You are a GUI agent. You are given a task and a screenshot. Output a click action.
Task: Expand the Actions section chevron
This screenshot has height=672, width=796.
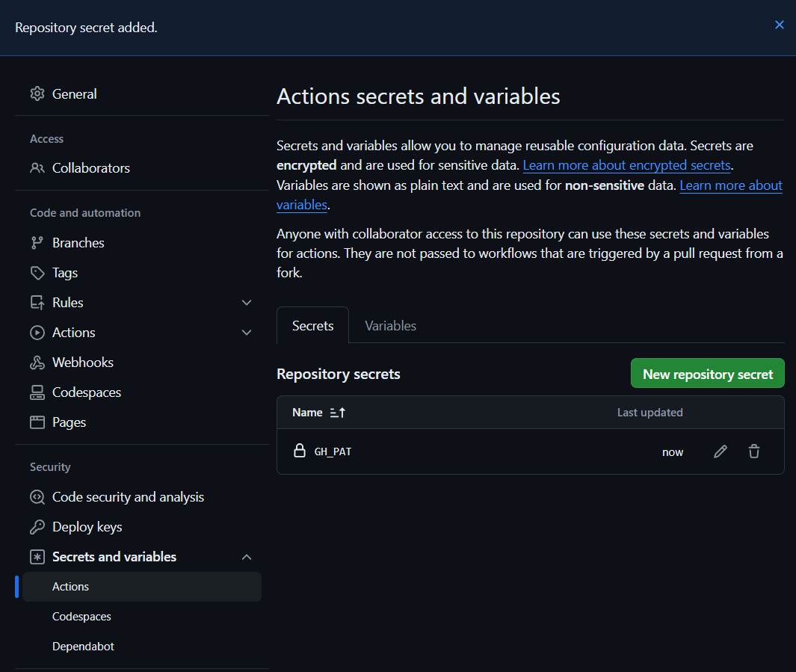click(247, 333)
